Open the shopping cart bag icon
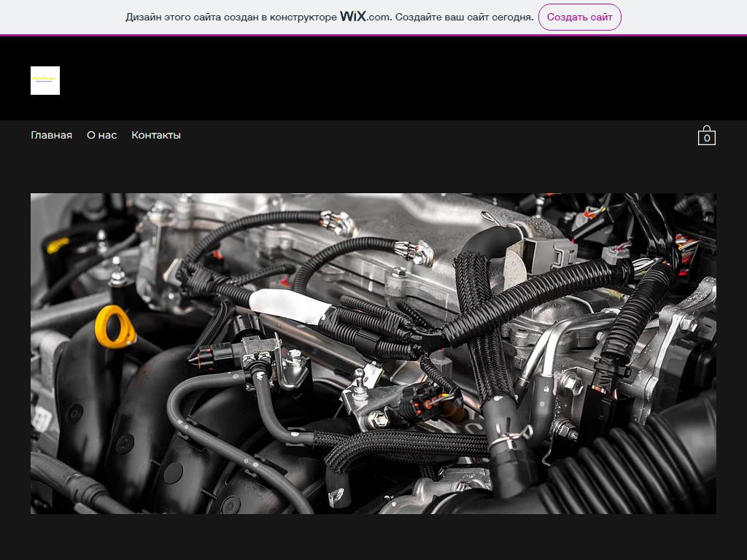Image resolution: width=747 pixels, height=560 pixels. 706,136
